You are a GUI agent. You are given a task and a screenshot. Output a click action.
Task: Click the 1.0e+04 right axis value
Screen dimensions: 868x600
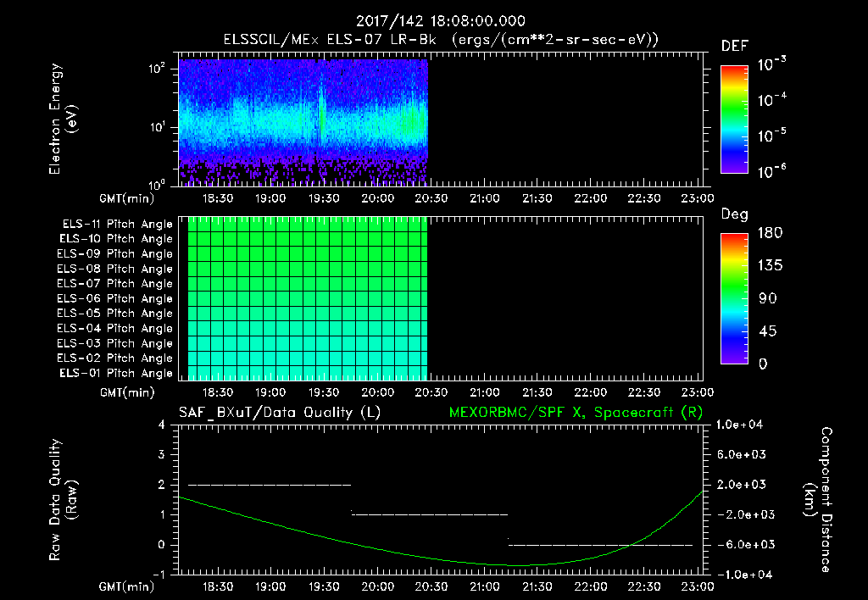(739, 425)
